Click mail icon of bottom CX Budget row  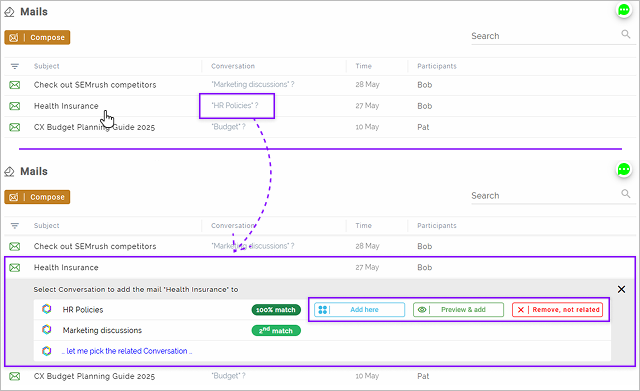click(15, 376)
